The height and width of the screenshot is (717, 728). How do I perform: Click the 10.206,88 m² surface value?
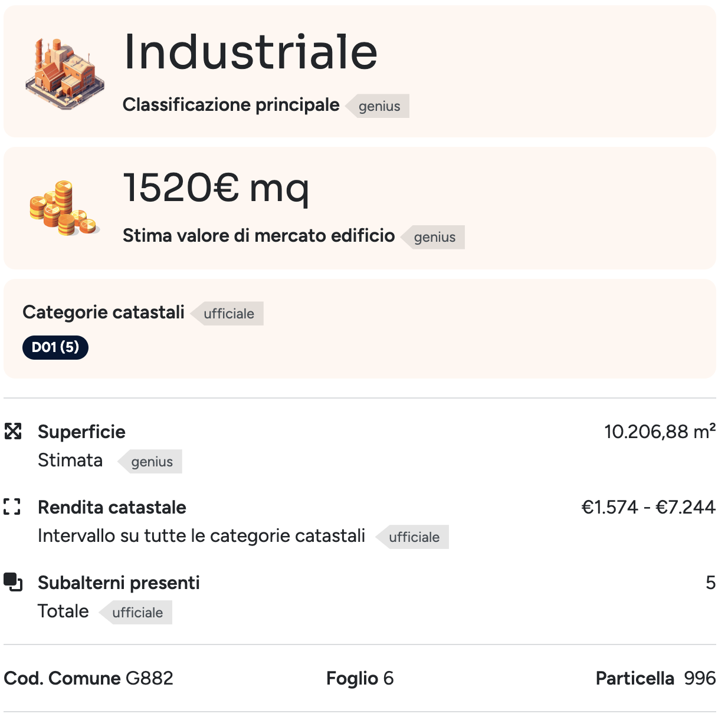[x=660, y=432]
